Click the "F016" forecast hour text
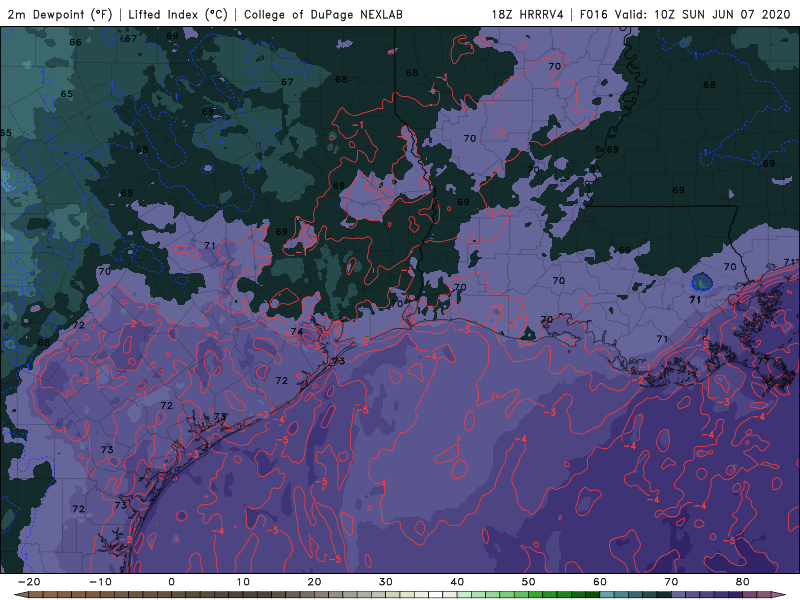 [x=593, y=14]
